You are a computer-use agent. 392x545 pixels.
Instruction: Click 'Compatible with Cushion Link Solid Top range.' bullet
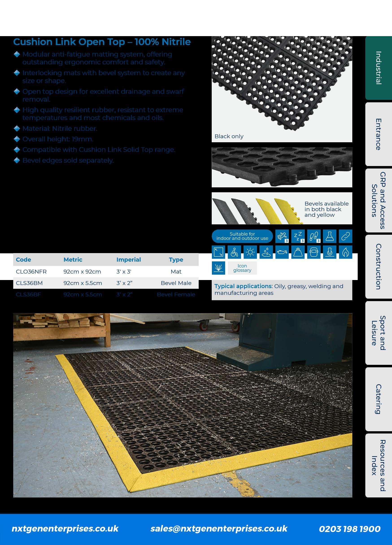(99, 150)
